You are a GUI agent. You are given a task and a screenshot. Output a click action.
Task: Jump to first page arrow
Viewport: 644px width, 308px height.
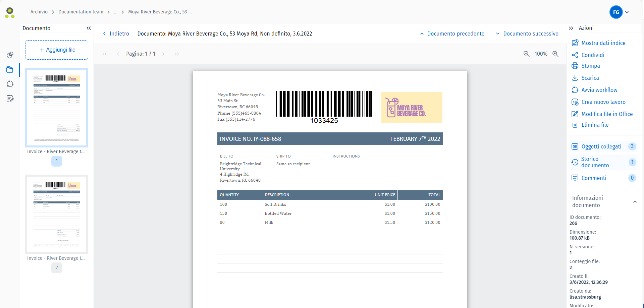click(104, 54)
